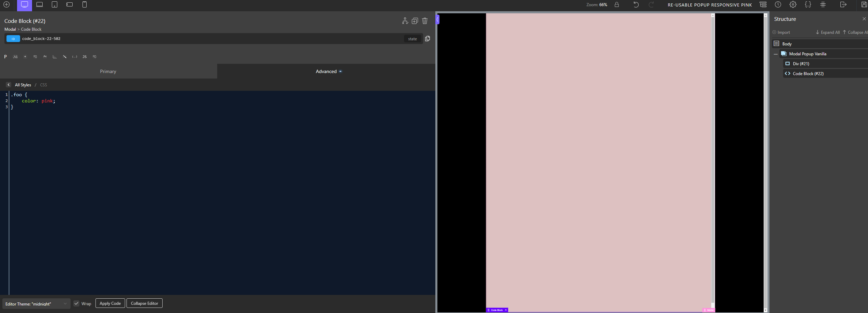Open the Advanced tab dropdown arrow
The height and width of the screenshot is (313, 868).
pyautogui.click(x=340, y=71)
